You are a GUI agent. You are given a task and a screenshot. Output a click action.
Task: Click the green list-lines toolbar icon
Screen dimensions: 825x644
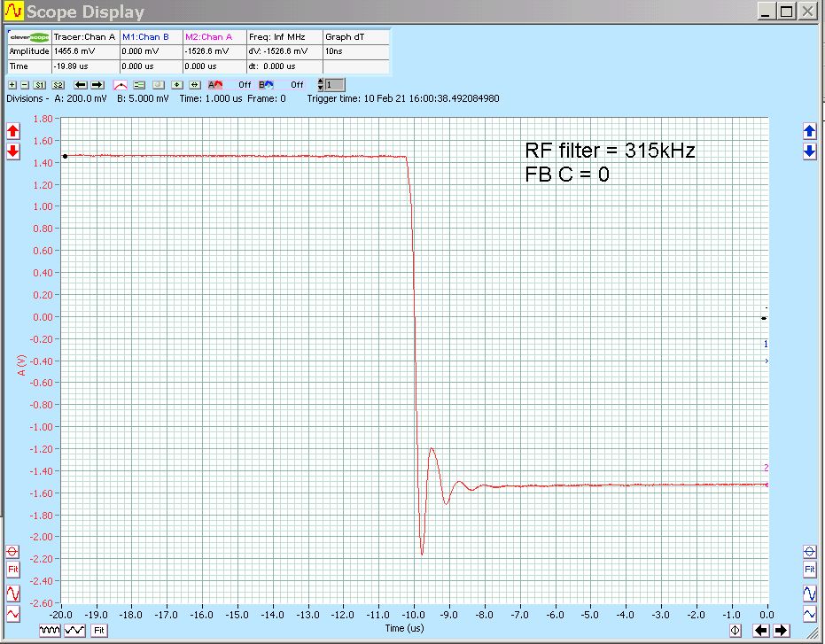(x=139, y=85)
